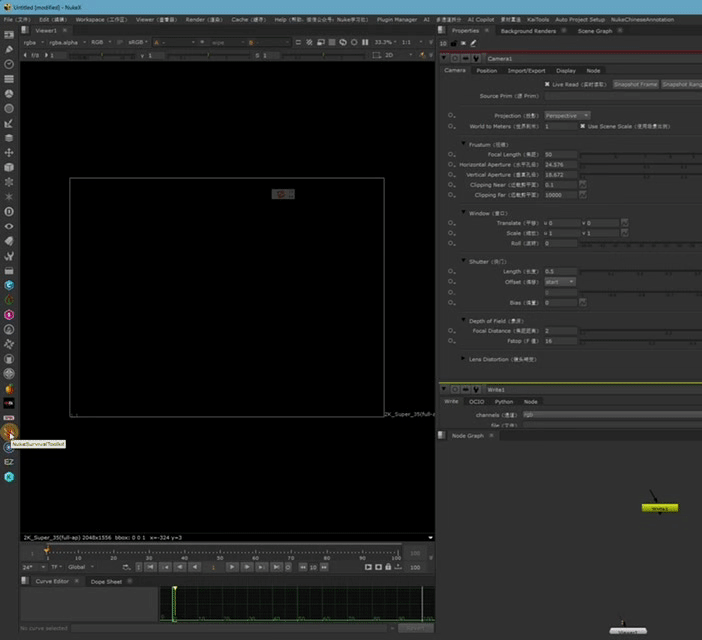Click the Transform nodes move icon

point(9,153)
